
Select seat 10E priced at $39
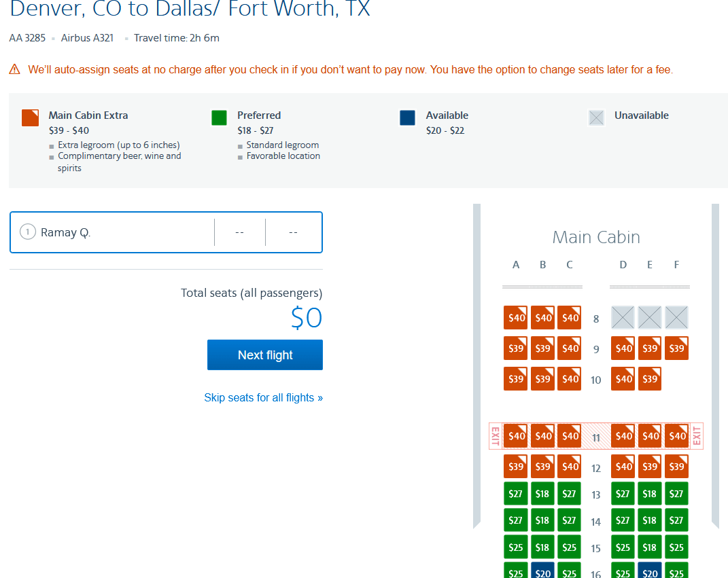coord(650,379)
